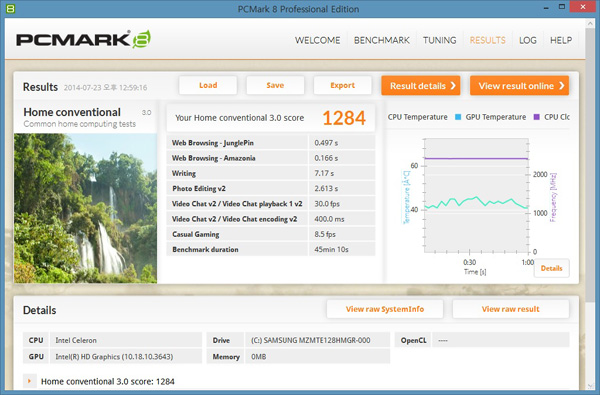Click View raw result button
600x395 pixels.
coord(510,309)
